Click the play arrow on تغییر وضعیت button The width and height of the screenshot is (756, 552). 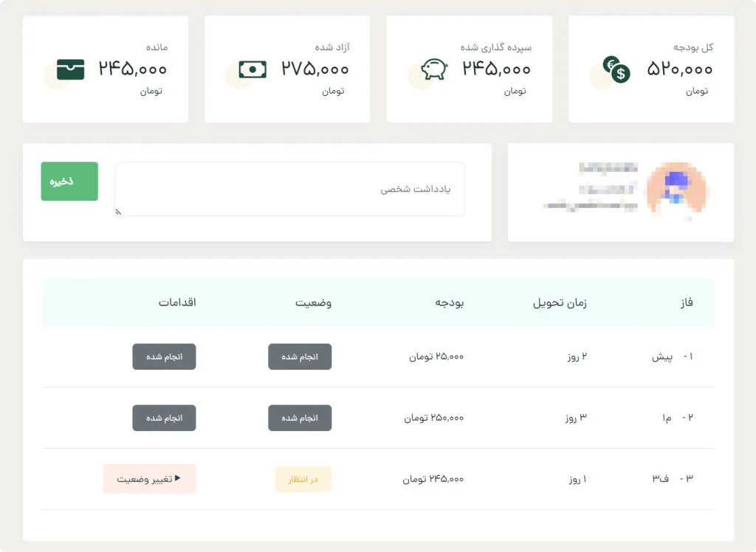[177, 478]
